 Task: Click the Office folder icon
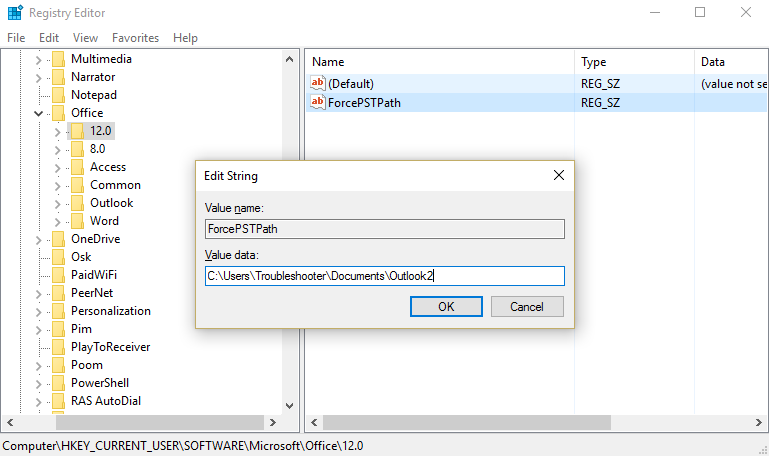pos(59,113)
